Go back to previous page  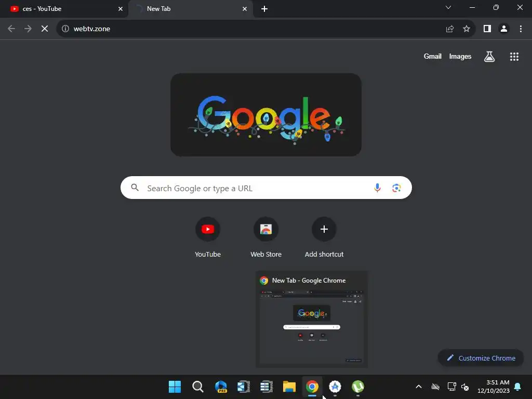(x=11, y=29)
